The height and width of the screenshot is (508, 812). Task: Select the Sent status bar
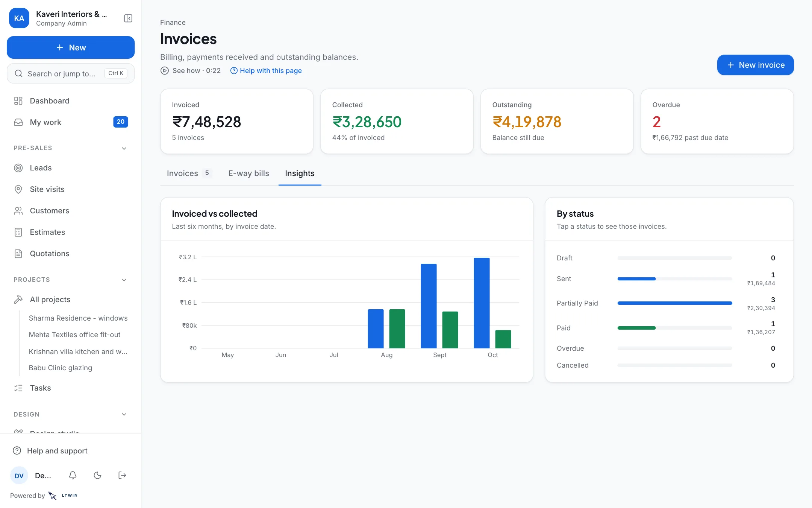[x=675, y=279]
